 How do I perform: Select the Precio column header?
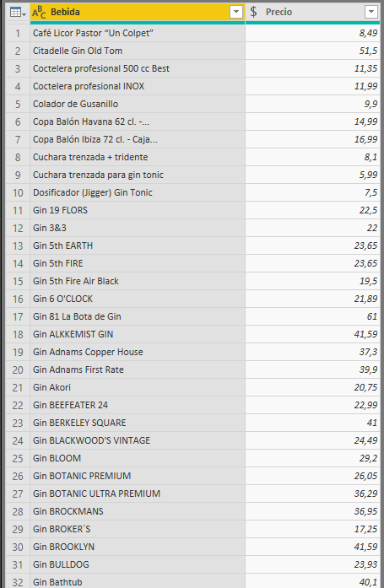point(313,13)
